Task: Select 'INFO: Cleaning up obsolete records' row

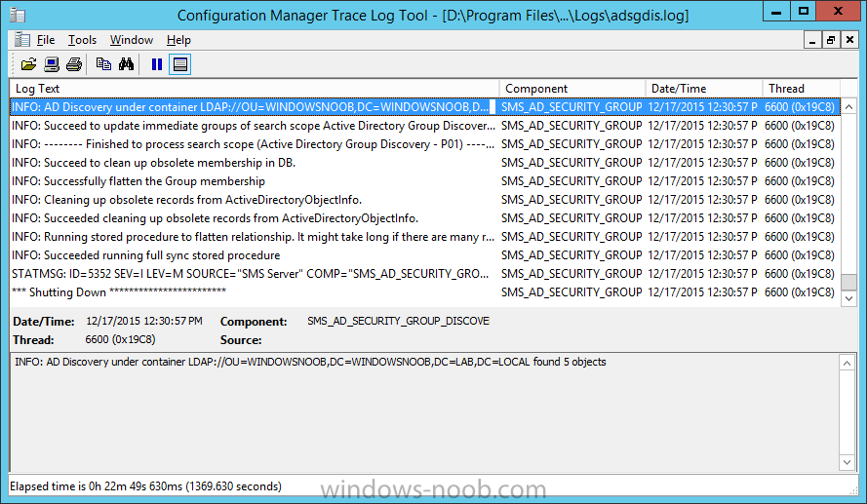Action: pos(424,200)
